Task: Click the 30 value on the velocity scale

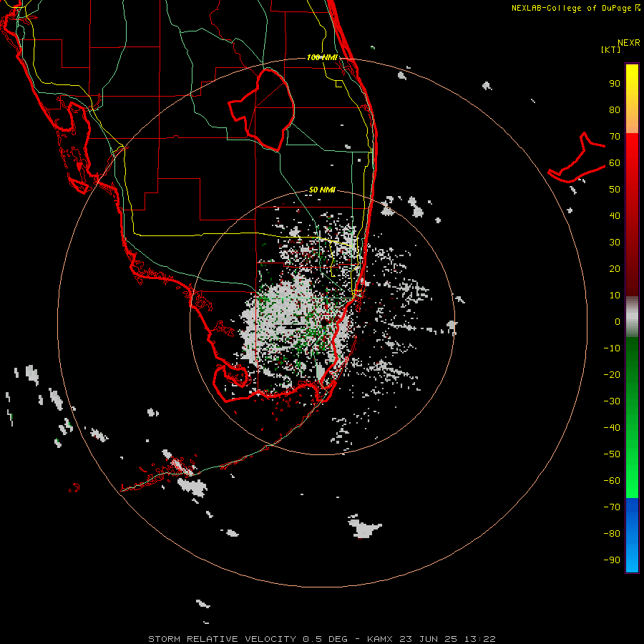Action: click(615, 243)
